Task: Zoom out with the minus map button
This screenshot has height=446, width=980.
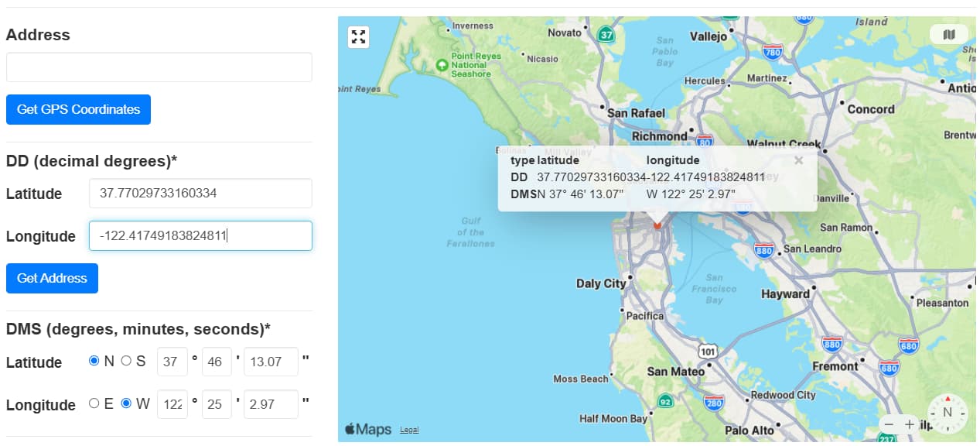Action: 890,424
